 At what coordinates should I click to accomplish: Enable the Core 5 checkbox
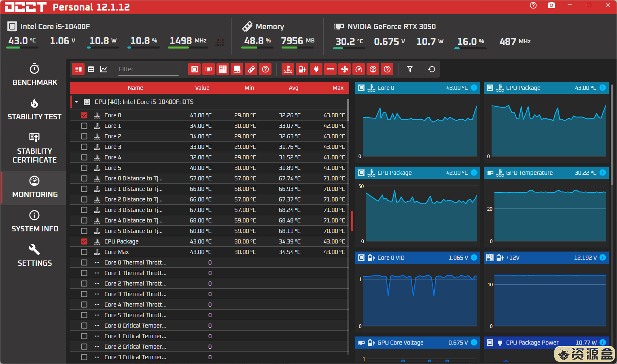click(84, 168)
